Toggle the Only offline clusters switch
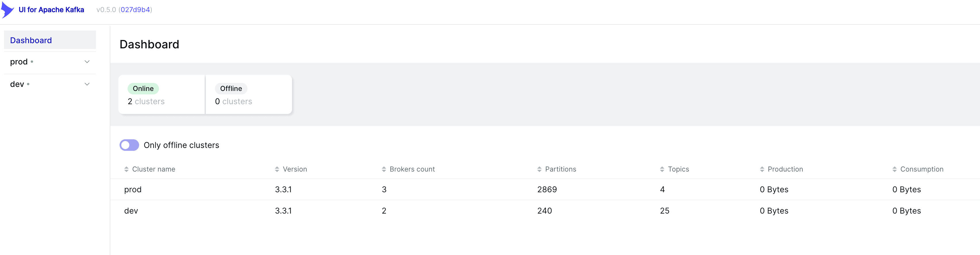980x255 pixels. tap(129, 145)
